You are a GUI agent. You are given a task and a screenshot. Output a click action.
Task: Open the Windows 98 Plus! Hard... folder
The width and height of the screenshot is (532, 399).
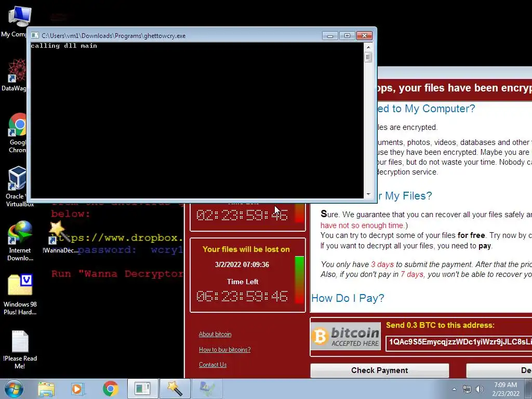[20, 295]
